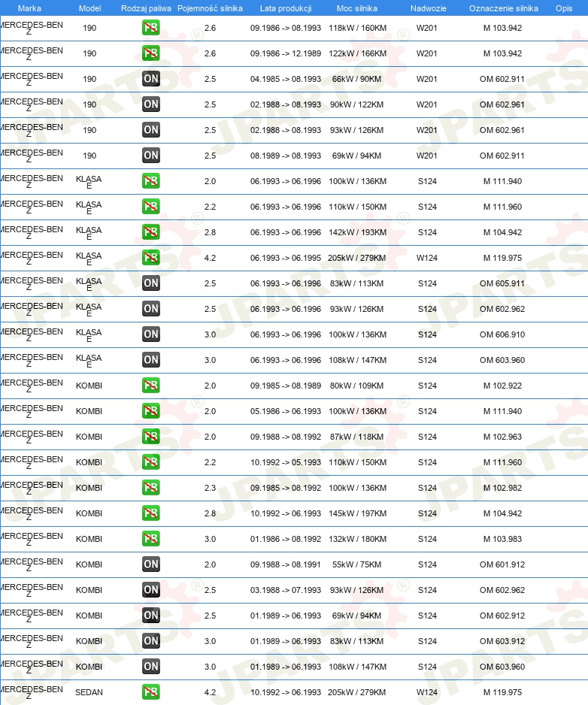Select the petrol icon in the KLASA E 2.2 row

(150, 207)
